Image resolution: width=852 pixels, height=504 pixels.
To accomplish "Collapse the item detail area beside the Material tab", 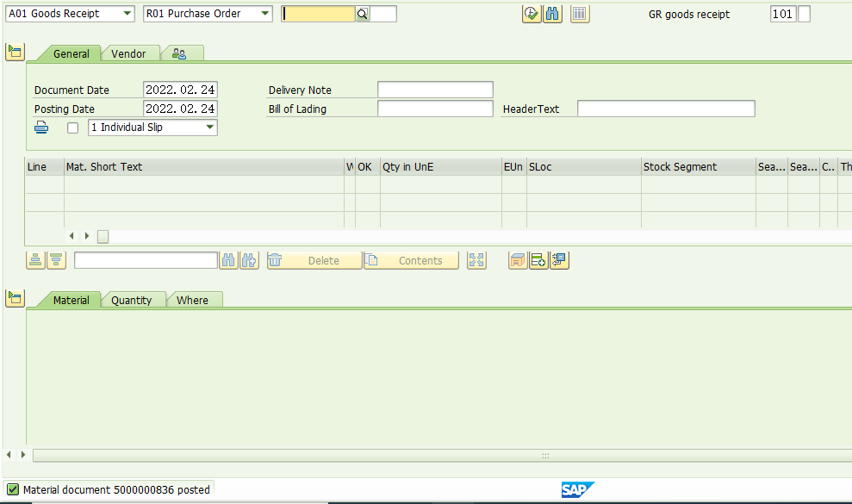I will coord(16,298).
